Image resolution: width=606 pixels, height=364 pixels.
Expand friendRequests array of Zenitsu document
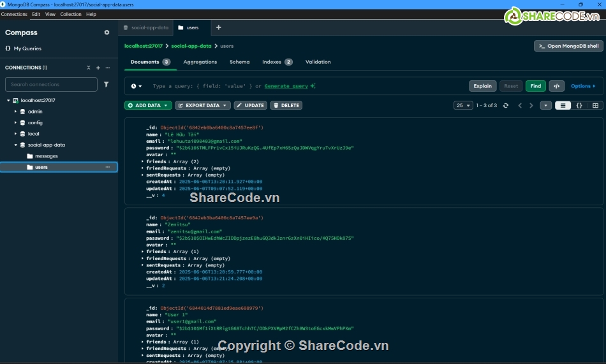tap(143, 258)
